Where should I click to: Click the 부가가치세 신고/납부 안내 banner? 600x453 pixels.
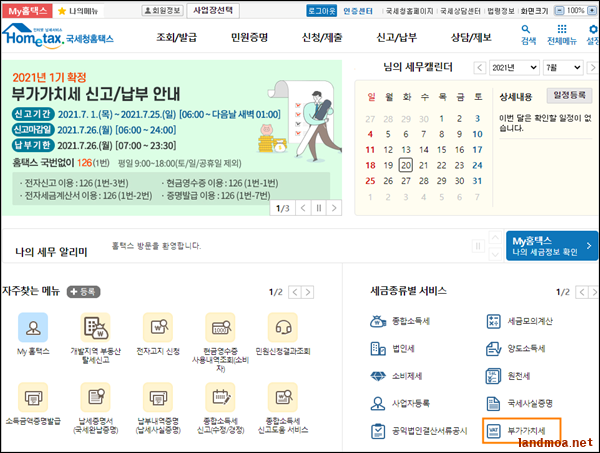171,138
